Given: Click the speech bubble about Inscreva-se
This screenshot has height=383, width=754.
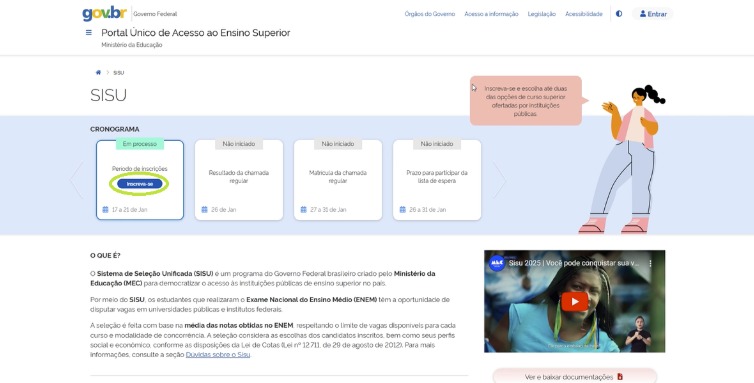Looking at the screenshot, I should click(x=526, y=101).
